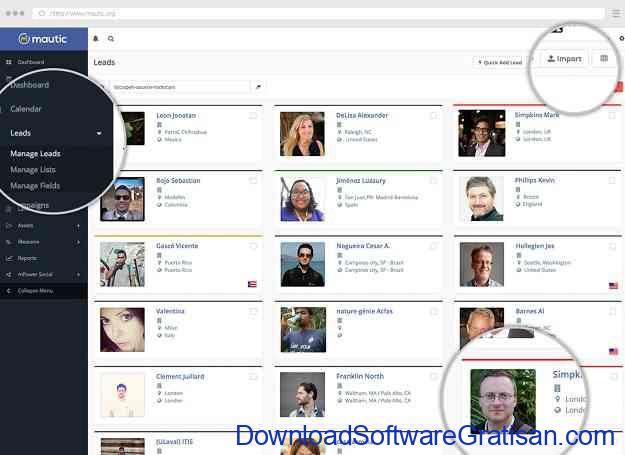Click the US flag on the Barnes Al card
The width and height of the screenshot is (625, 455).
[x=613, y=351]
